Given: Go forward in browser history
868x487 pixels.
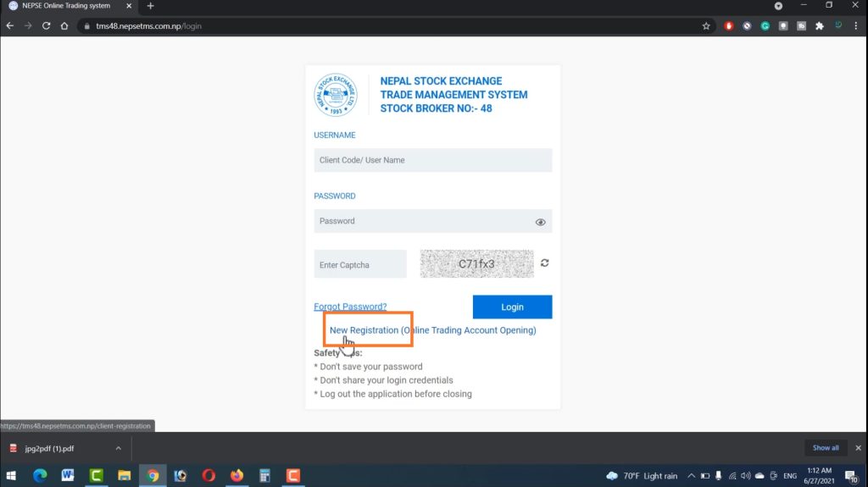Looking at the screenshot, I should pos(28,26).
